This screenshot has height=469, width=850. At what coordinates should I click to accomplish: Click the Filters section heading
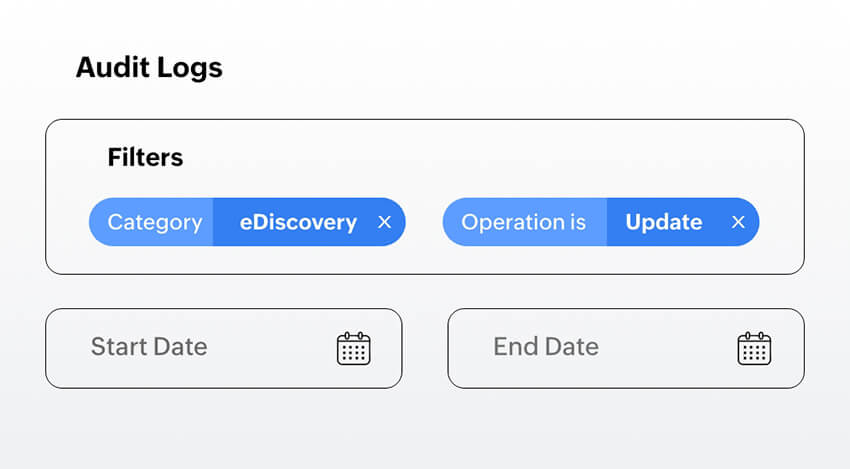(145, 157)
